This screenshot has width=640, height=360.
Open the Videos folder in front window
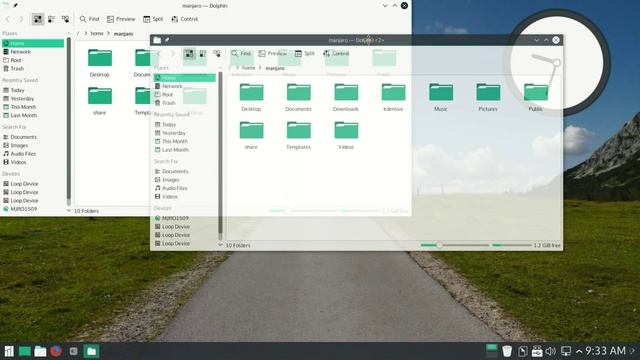click(x=346, y=135)
